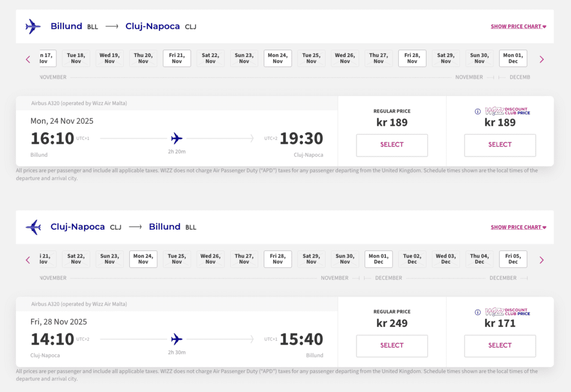Click the departing plane icon beside Billund BLL heading

click(x=33, y=26)
